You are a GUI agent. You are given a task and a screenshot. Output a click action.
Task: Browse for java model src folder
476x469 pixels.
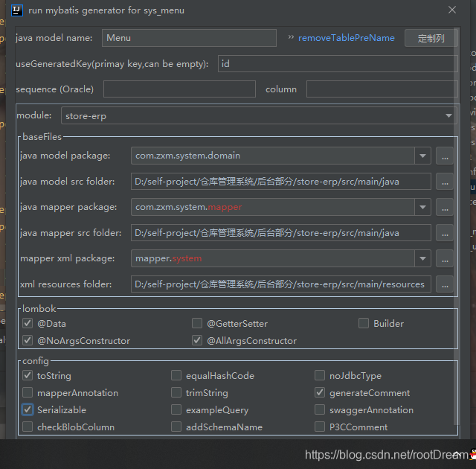click(445, 182)
